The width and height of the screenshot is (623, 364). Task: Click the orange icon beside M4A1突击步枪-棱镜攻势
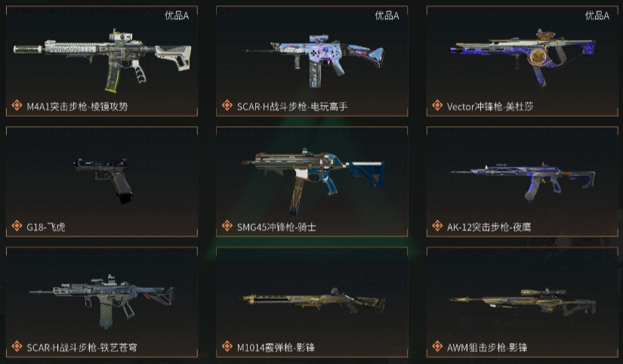pyautogui.click(x=17, y=105)
